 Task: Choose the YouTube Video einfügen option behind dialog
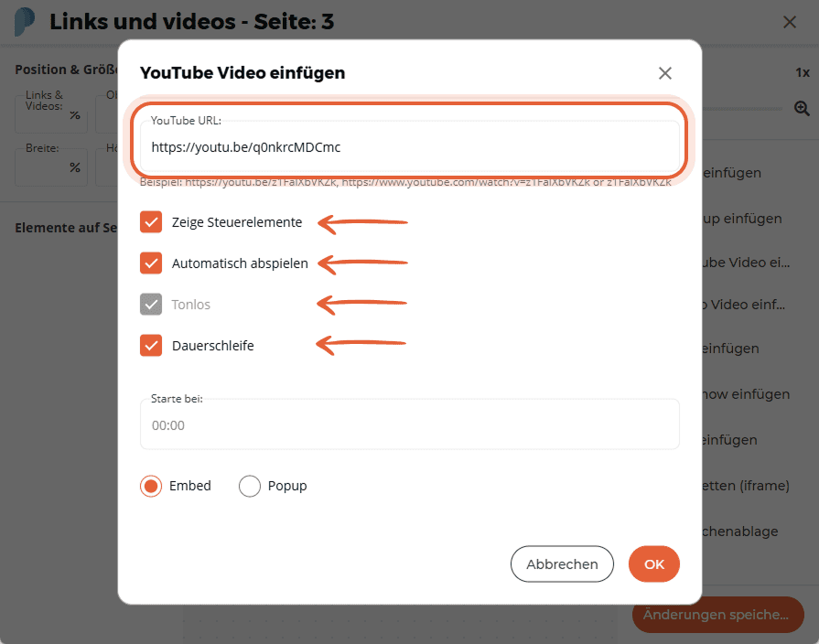click(x=746, y=263)
